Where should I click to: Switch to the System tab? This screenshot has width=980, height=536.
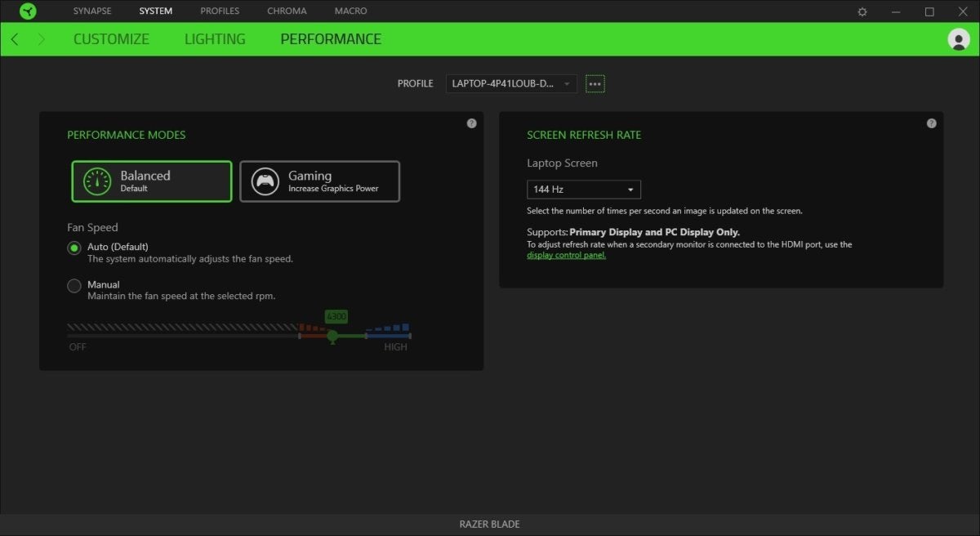[156, 11]
